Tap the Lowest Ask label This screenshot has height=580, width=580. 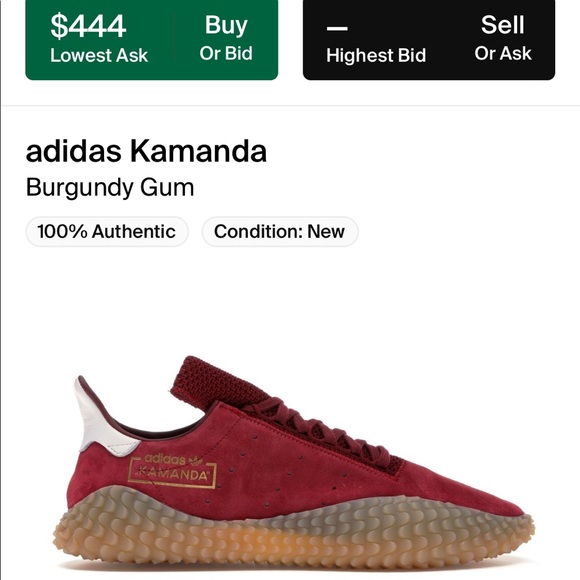point(99,55)
